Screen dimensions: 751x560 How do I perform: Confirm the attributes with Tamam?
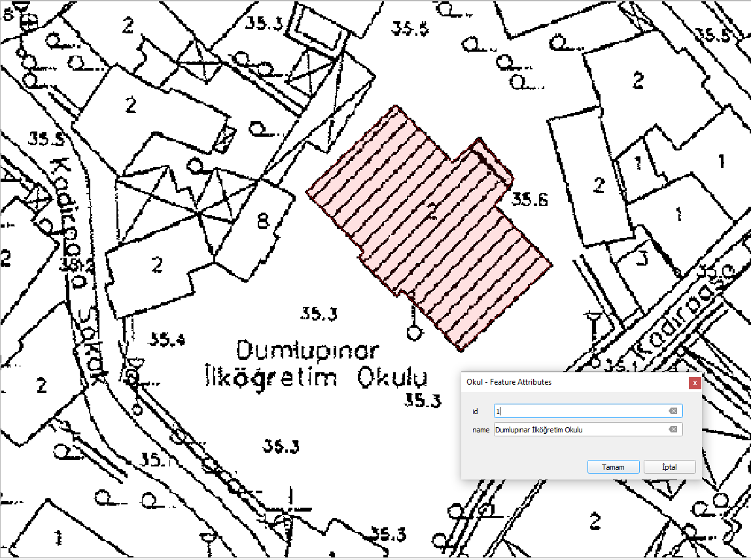click(613, 466)
